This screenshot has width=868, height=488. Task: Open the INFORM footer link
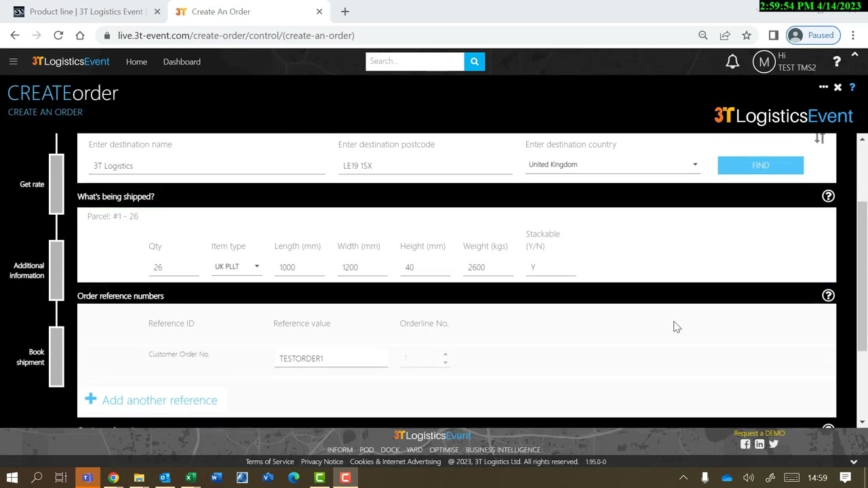point(340,450)
